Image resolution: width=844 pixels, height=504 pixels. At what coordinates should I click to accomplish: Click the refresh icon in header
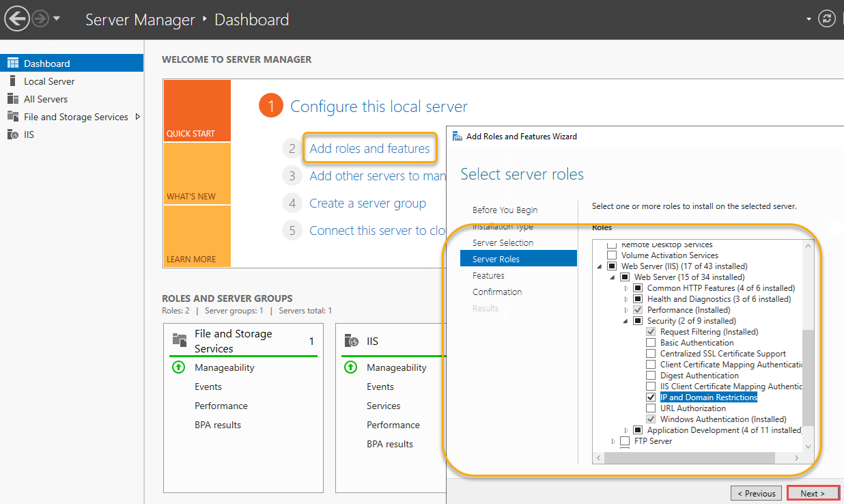pos(827,19)
